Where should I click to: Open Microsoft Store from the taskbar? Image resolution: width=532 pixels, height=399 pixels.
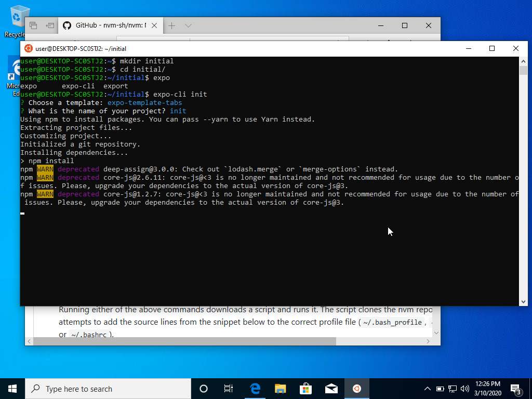coord(305,389)
